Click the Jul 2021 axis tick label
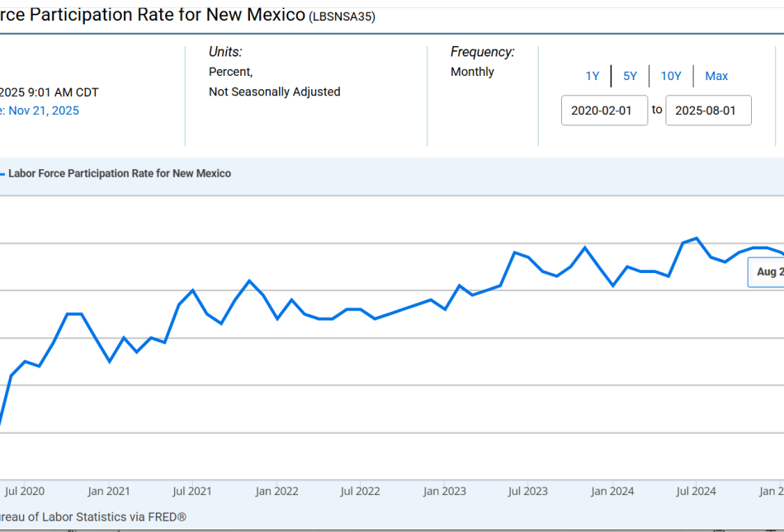This screenshot has height=532, width=784. point(192,492)
